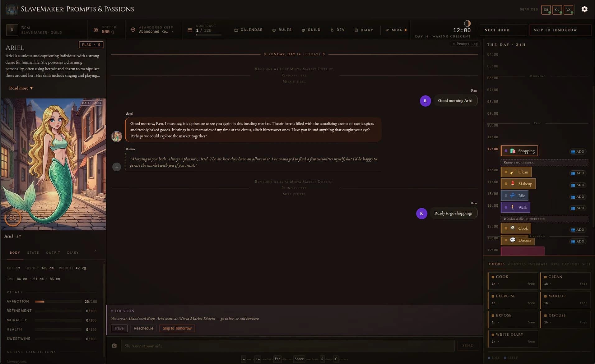The width and height of the screenshot is (595, 364).
Task: Toggle the VA service indicator
Action: click(568, 10)
